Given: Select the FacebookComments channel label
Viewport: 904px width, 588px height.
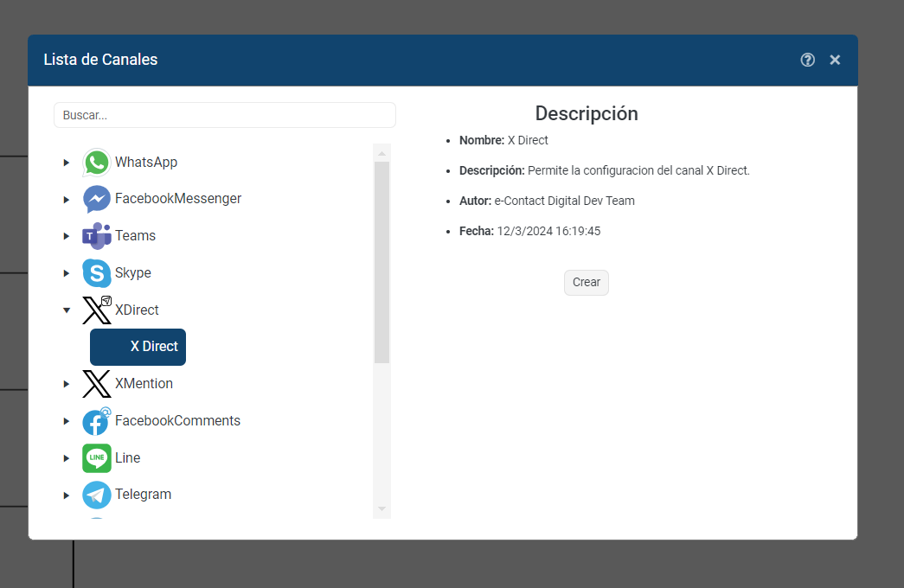Looking at the screenshot, I should pyautogui.click(x=177, y=421).
